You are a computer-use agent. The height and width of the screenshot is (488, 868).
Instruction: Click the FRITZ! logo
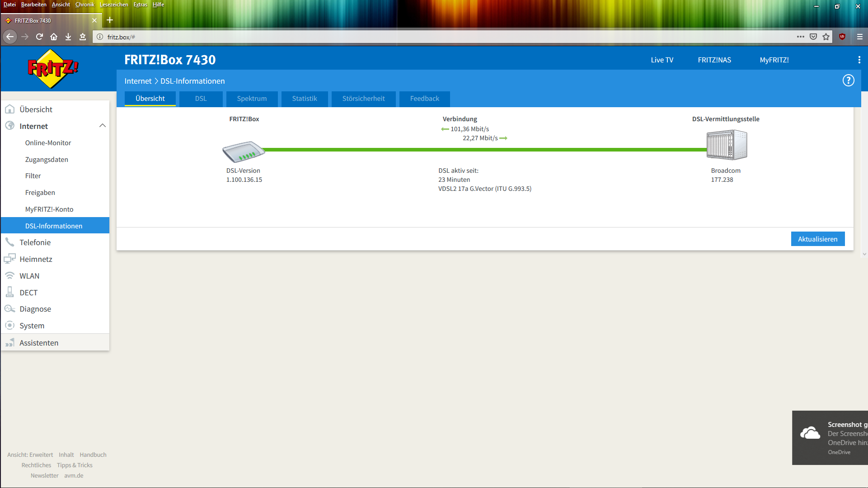pos(53,69)
